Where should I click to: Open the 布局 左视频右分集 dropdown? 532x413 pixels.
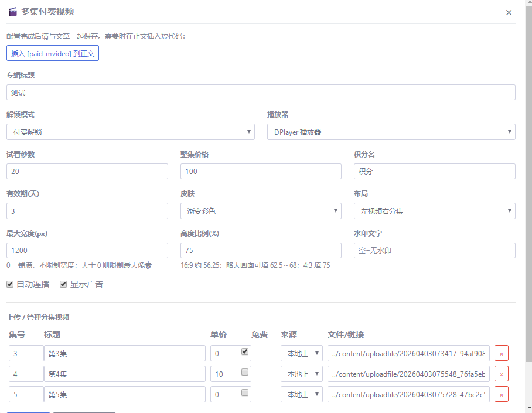pyautogui.click(x=434, y=211)
